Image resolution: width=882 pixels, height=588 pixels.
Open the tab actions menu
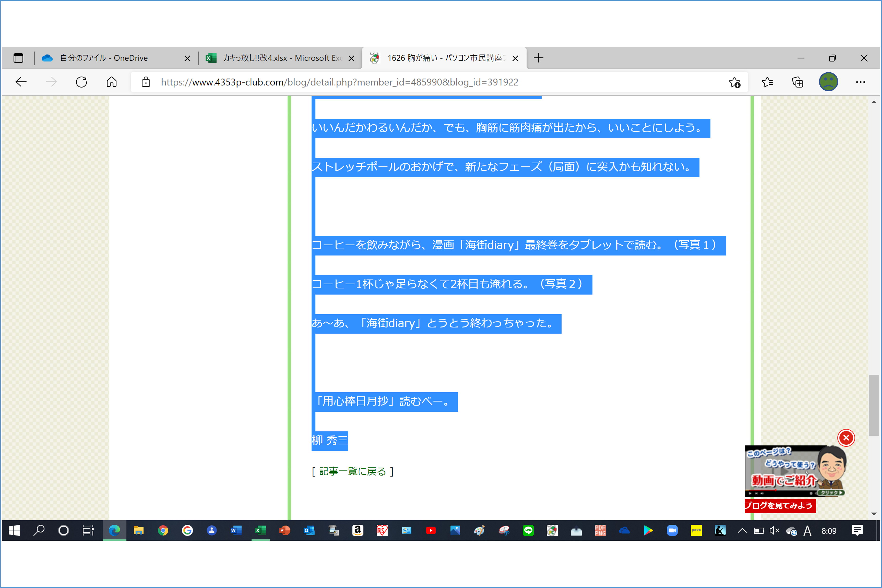click(x=18, y=58)
